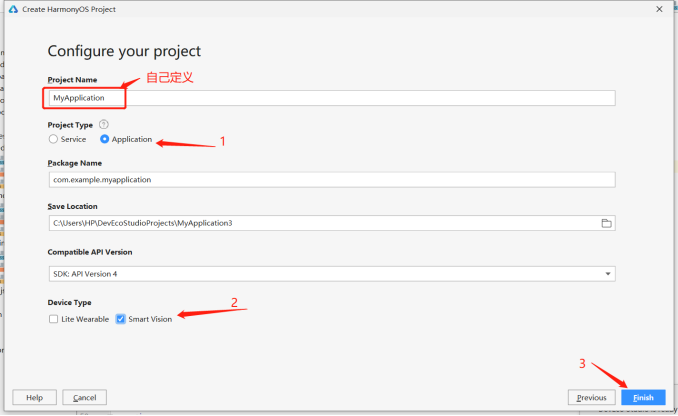Click the Project Type help question icon
Image resolution: width=678 pixels, height=416 pixels.
[x=104, y=125]
